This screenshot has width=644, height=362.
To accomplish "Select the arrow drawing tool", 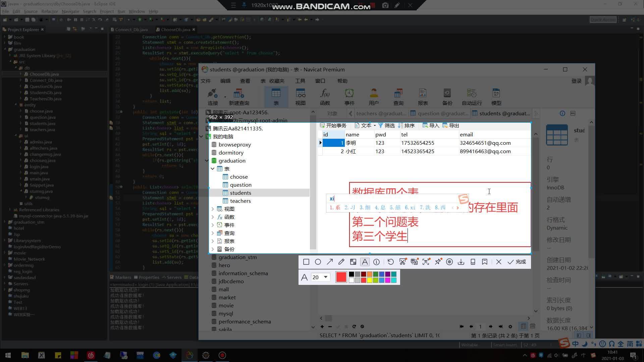I will point(330,262).
